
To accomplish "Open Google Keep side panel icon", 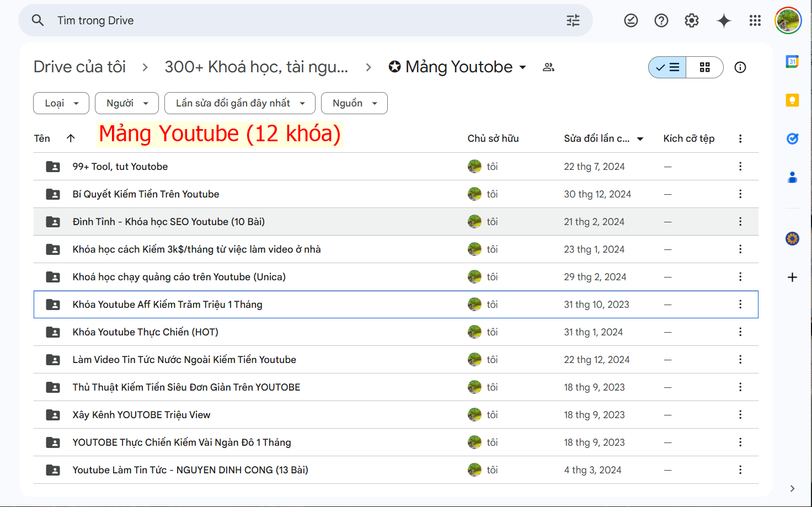I will pos(792,100).
